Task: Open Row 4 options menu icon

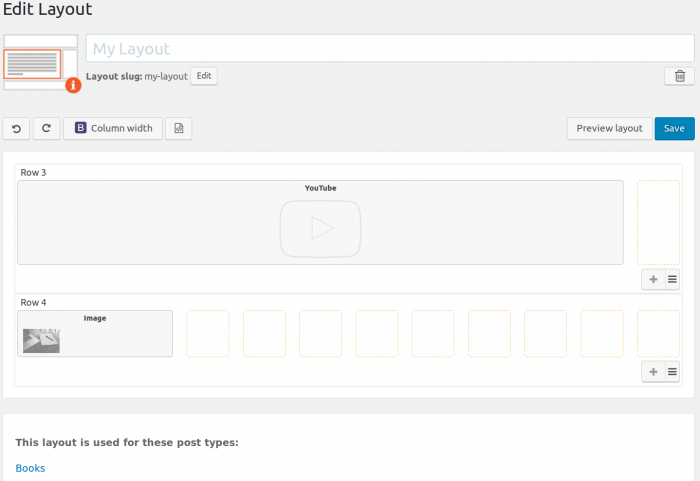Action: click(x=672, y=372)
